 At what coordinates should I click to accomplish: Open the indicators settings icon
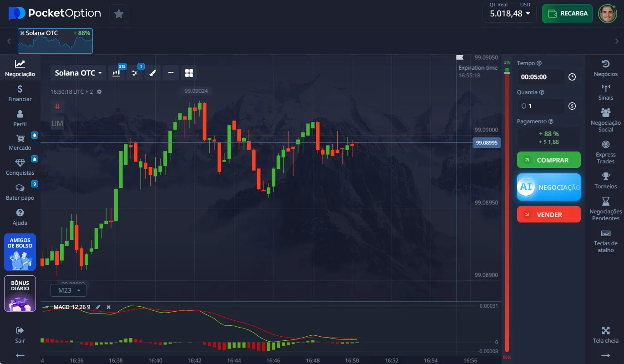click(x=135, y=73)
